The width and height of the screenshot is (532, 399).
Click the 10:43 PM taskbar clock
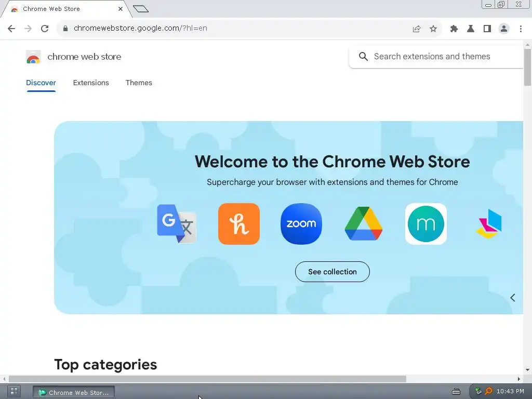(x=510, y=391)
